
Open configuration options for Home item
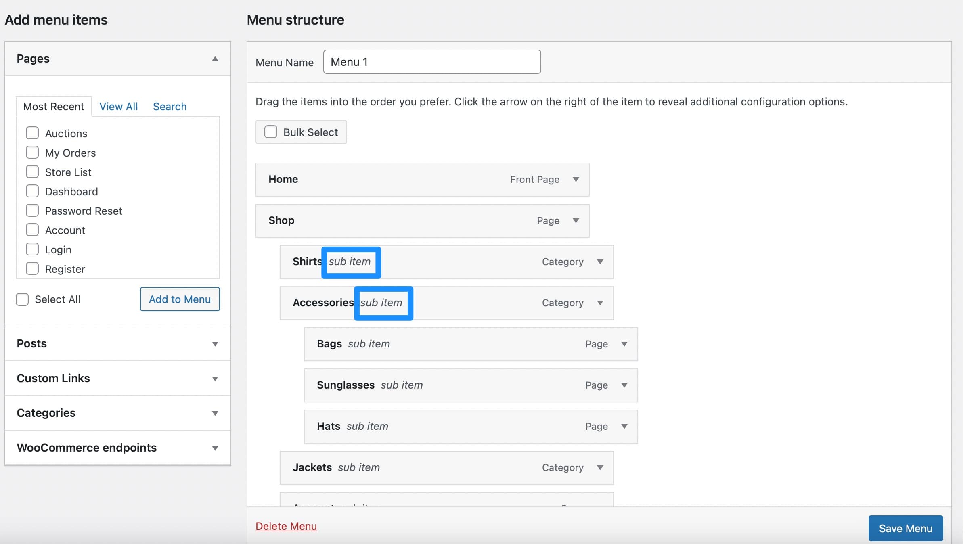click(576, 180)
